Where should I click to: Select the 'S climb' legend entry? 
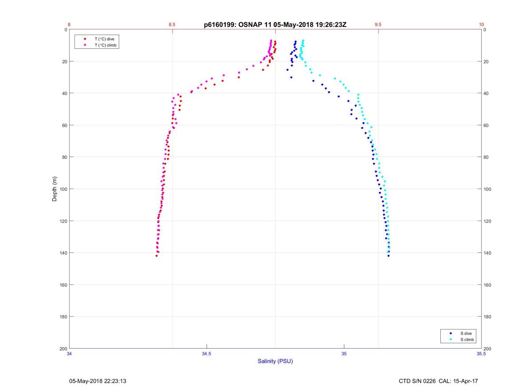coord(467,339)
